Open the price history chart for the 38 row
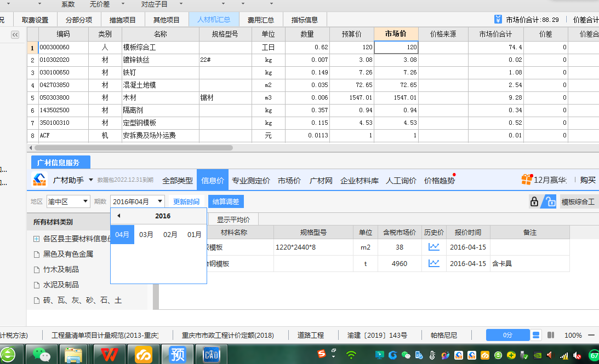The height and width of the screenshot is (364, 599). tap(433, 247)
